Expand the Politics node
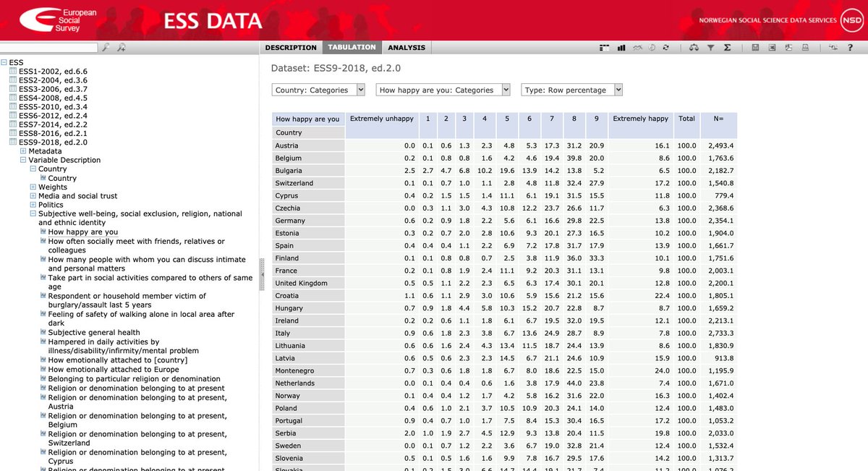This screenshot has height=471, width=868. pyautogui.click(x=33, y=205)
